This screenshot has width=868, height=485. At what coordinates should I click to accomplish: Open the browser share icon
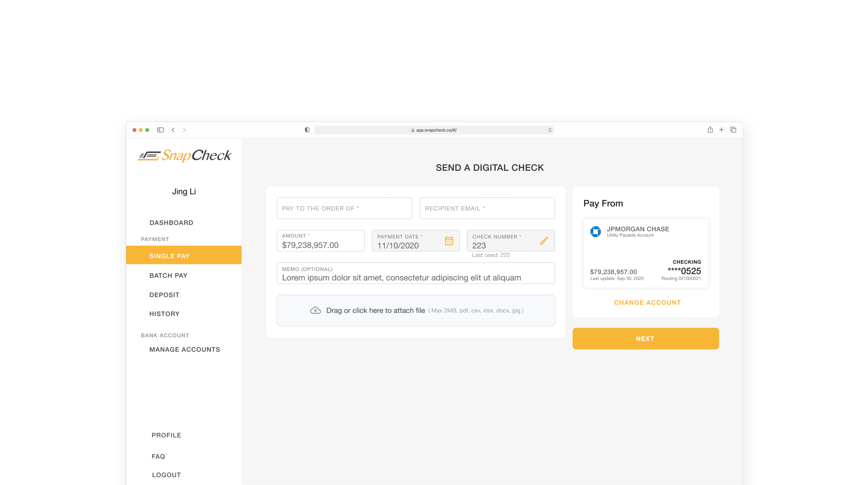710,130
